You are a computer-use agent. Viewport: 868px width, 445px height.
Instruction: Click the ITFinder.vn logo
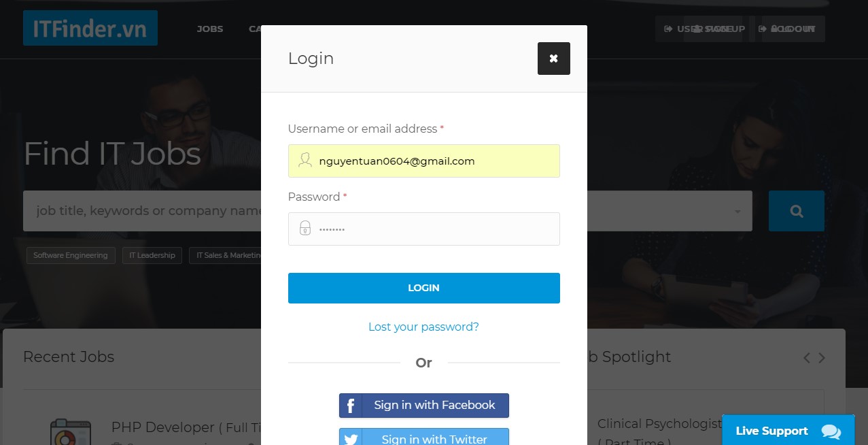(x=90, y=28)
